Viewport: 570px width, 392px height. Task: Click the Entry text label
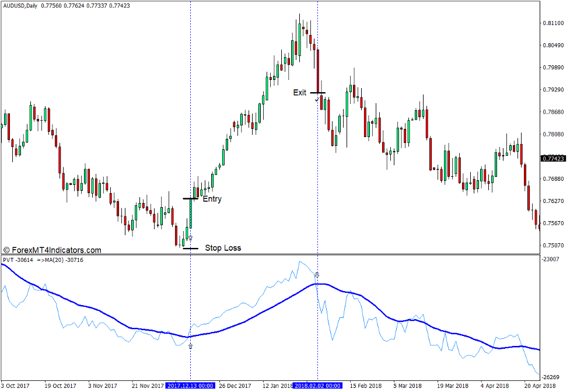click(x=212, y=199)
